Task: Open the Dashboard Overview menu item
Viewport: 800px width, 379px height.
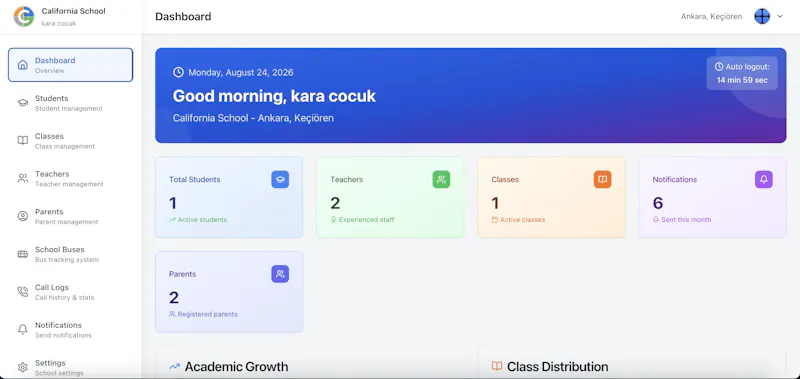Action: (x=70, y=65)
